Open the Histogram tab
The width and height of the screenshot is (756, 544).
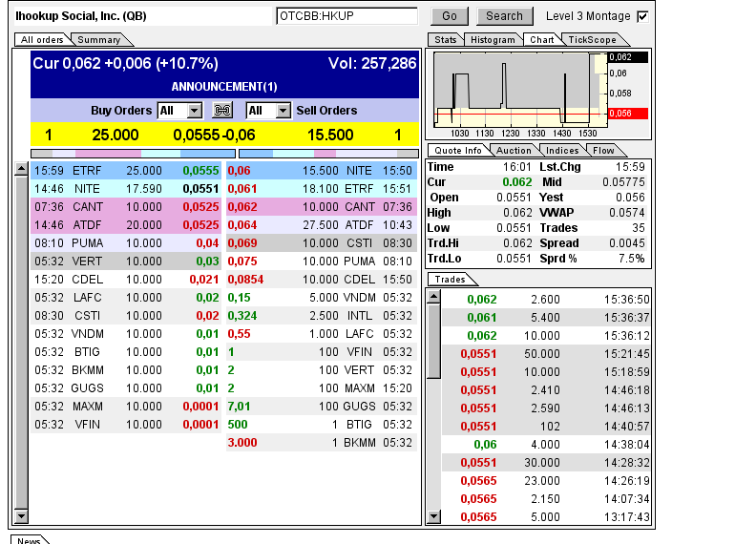[x=493, y=40]
